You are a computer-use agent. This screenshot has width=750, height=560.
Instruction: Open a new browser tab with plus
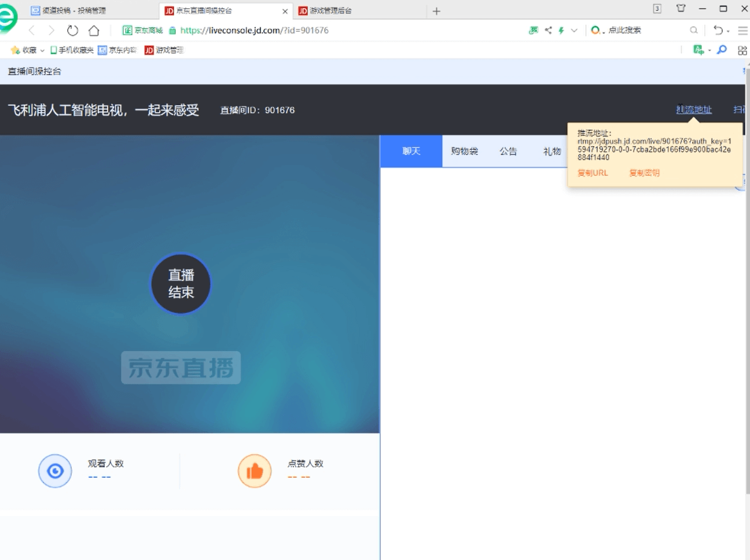436,11
